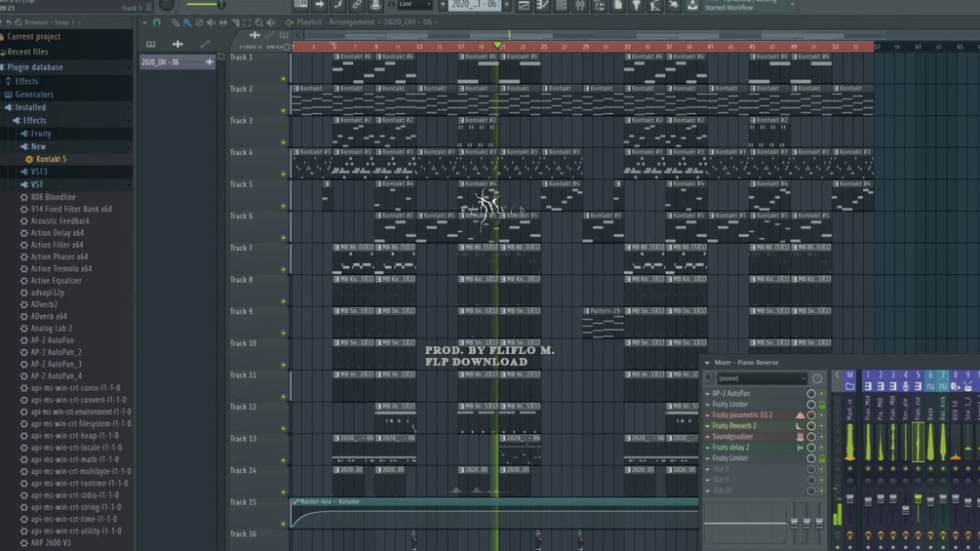Mute playlist Track 2 with its green dot
The width and height of the screenshot is (980, 551).
pyautogui.click(x=283, y=110)
